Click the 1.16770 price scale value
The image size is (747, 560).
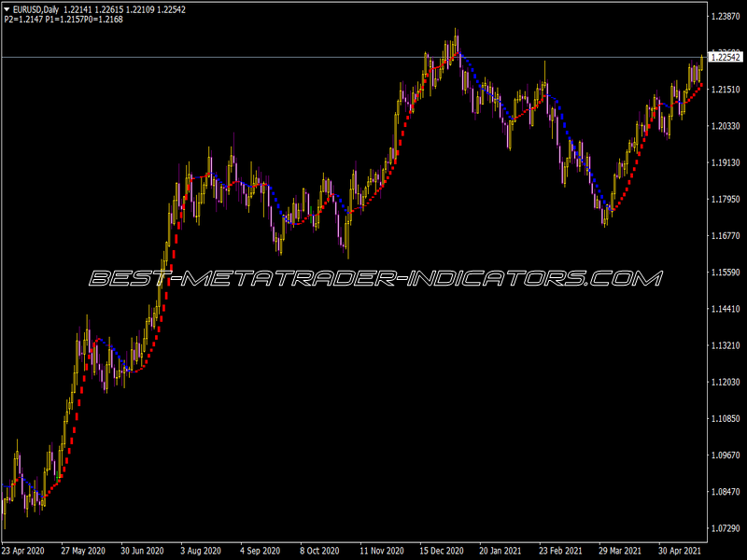tap(726, 236)
